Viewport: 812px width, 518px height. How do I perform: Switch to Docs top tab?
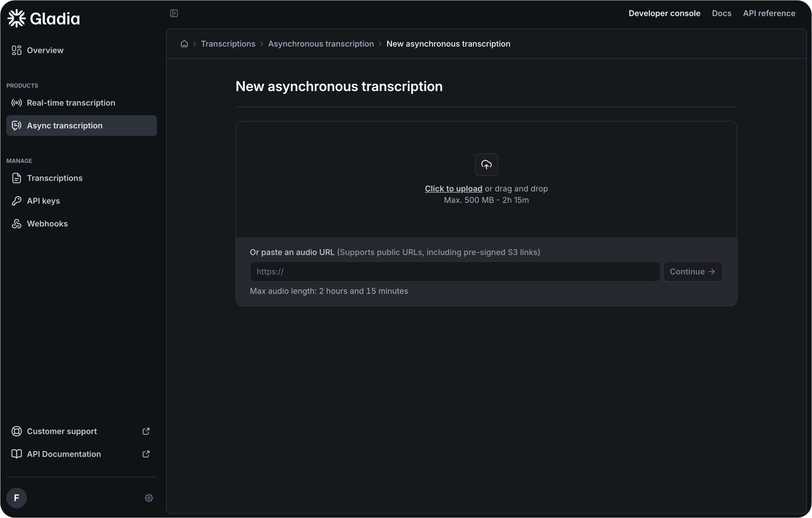coord(721,13)
